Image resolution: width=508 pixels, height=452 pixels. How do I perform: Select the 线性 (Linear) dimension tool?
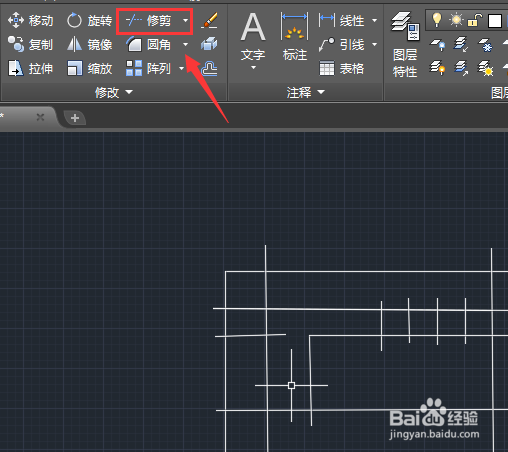coord(341,21)
